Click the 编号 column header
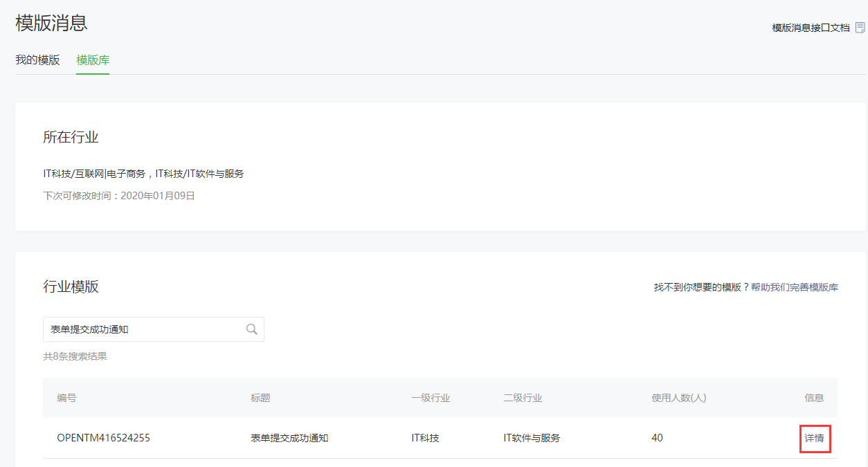Image resolution: width=868 pixels, height=467 pixels. tap(66, 398)
